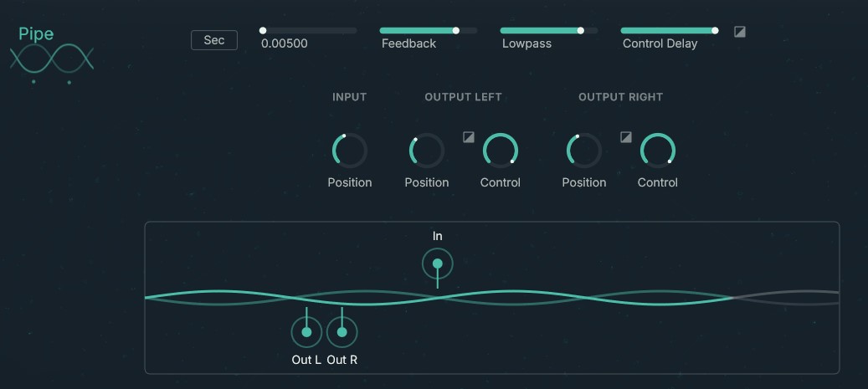The image size is (868, 389).
Task: Click the Feedback slider
Action: (x=428, y=31)
